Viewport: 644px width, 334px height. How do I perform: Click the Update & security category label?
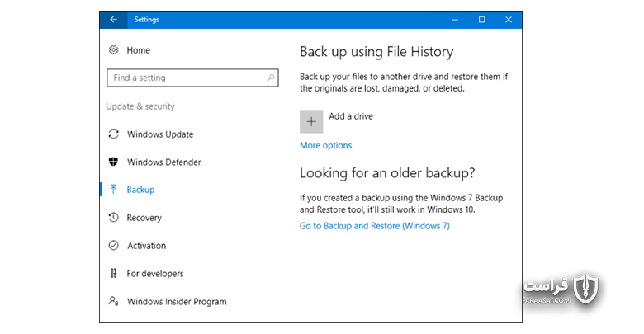(140, 106)
